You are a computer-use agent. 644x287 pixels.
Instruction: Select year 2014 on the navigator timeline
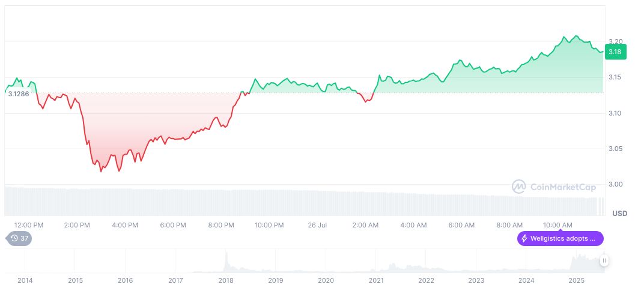coord(25,280)
